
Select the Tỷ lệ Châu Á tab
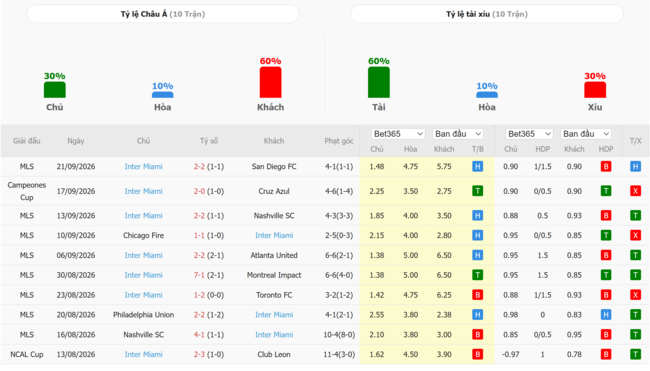point(163,14)
